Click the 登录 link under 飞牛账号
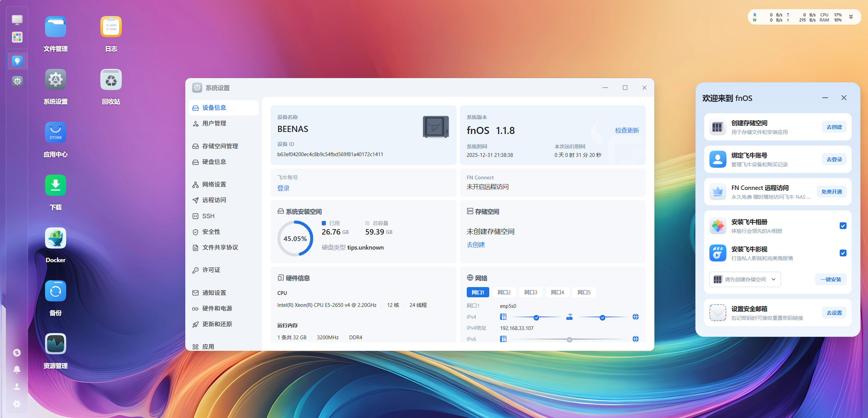This screenshot has width=868, height=418. [283, 188]
